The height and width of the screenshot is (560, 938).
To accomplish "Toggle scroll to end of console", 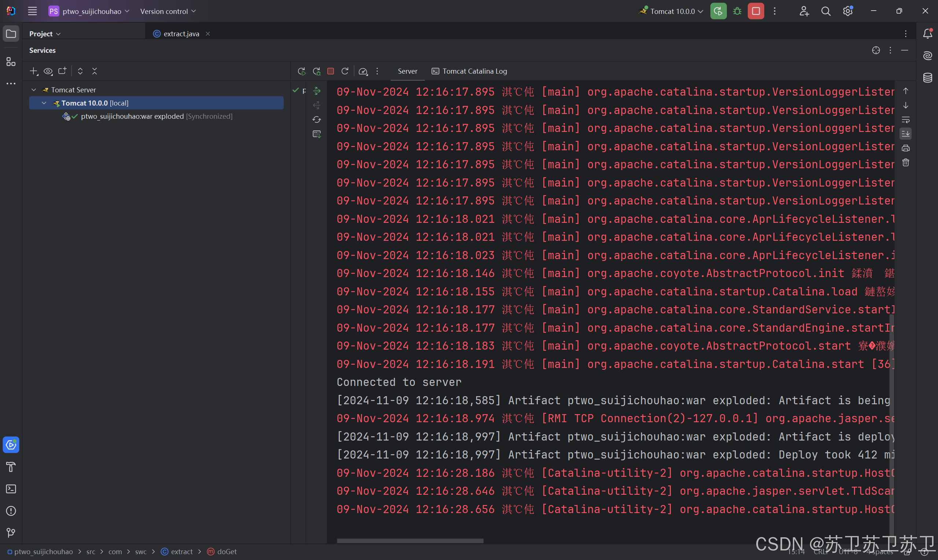I will pyautogui.click(x=905, y=133).
